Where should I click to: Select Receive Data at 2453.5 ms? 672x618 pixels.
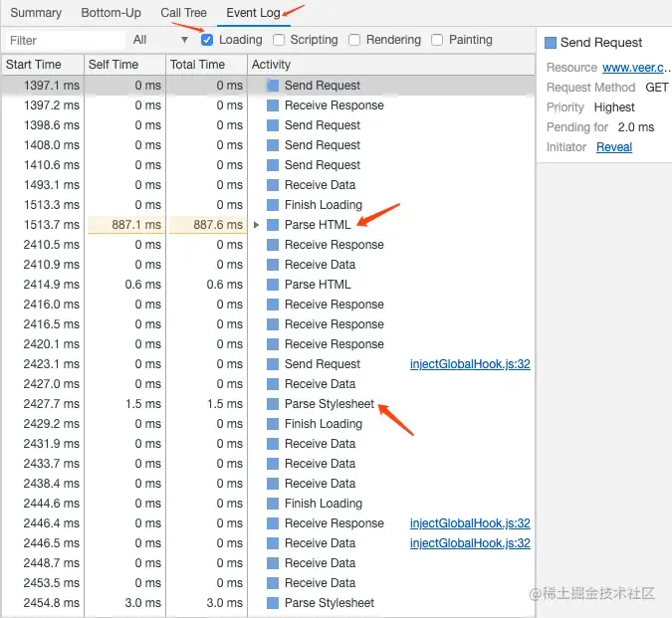coord(268,583)
